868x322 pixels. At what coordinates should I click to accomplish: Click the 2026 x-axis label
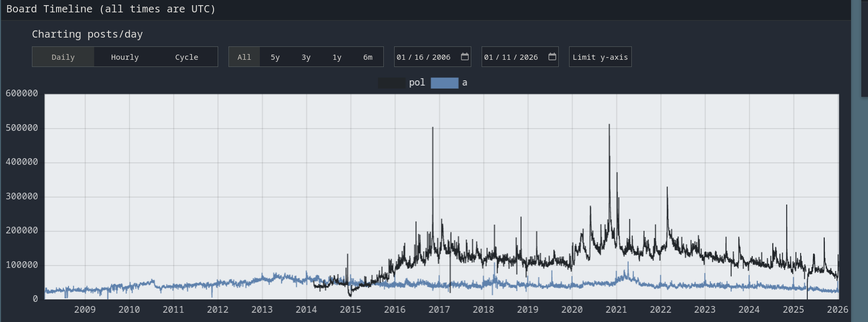tap(837, 310)
